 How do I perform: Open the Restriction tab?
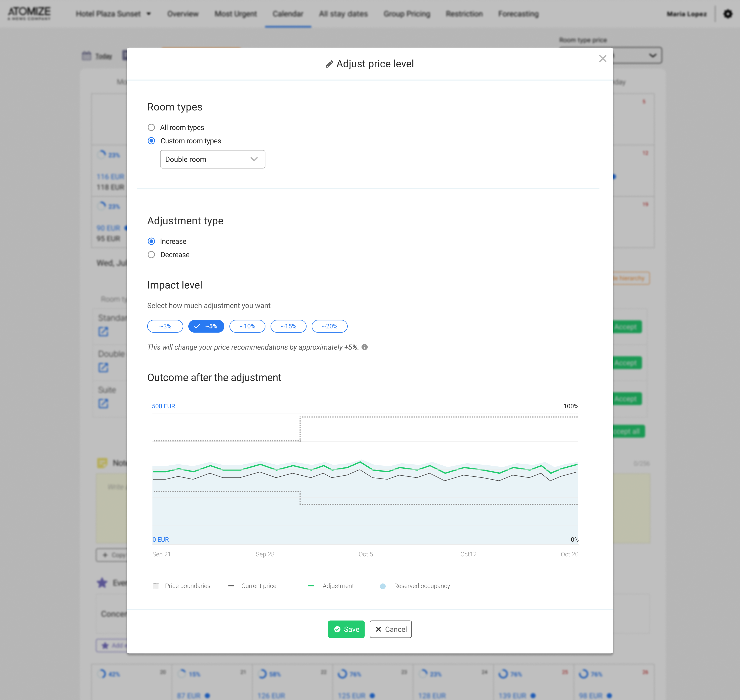click(464, 14)
